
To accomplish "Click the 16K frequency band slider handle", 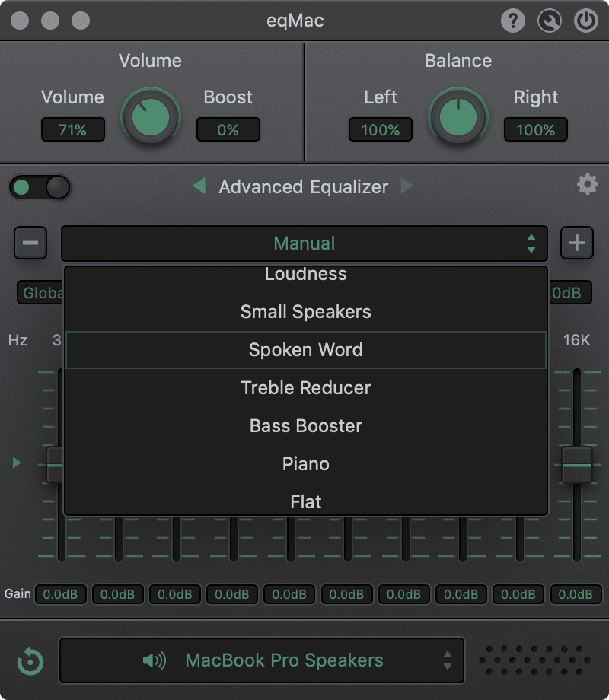I will click(577, 464).
